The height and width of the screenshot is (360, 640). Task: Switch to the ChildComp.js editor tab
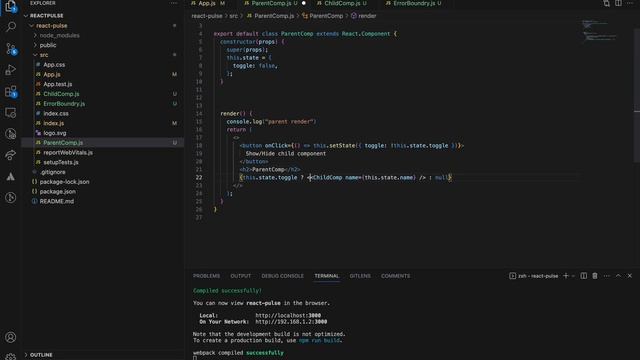pyautogui.click(x=342, y=3)
